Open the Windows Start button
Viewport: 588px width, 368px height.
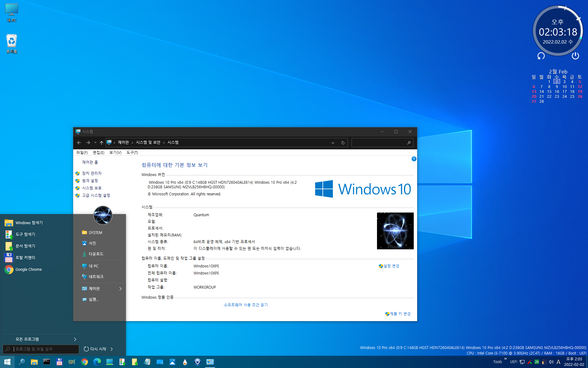click(x=7, y=362)
